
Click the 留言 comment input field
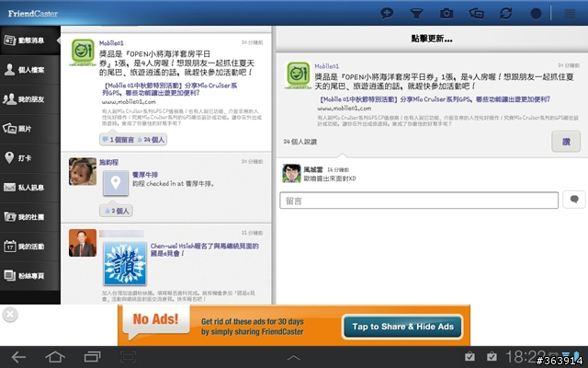tap(419, 201)
